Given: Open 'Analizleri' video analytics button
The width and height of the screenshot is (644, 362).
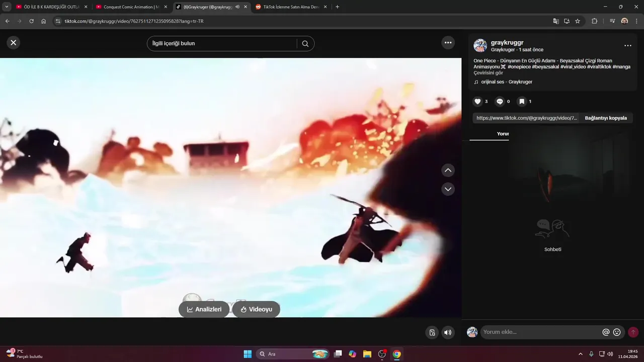Looking at the screenshot, I should (x=204, y=309).
